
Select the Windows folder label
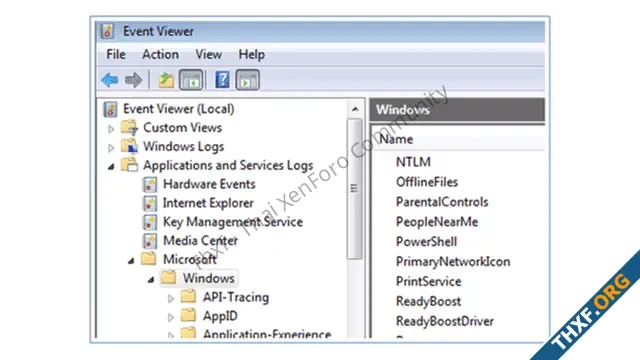point(209,278)
